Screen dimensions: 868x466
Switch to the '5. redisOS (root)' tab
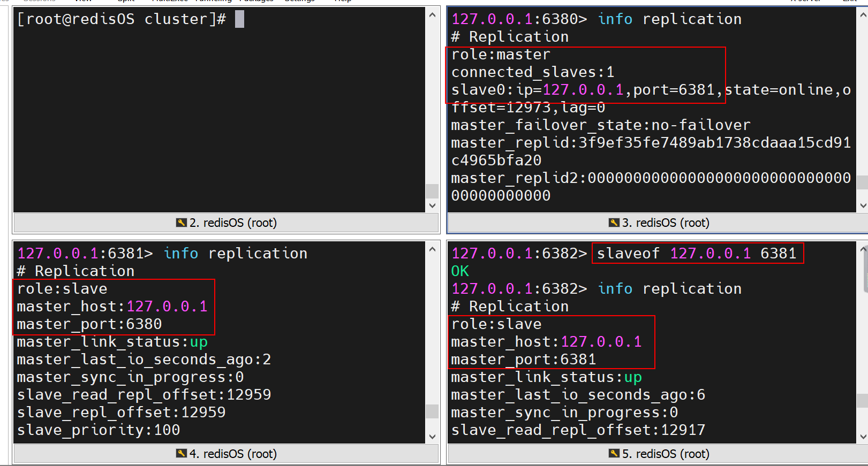tap(658, 454)
